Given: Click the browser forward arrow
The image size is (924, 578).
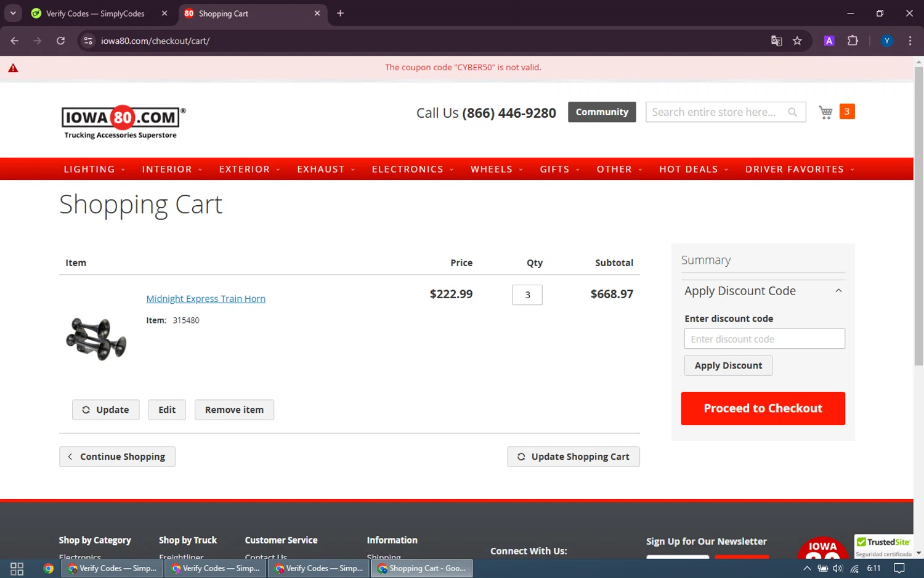Looking at the screenshot, I should pyautogui.click(x=38, y=41).
